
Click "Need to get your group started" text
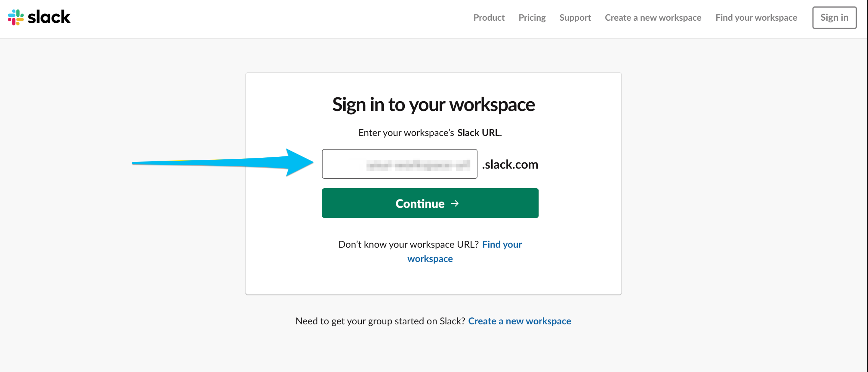[380, 321]
